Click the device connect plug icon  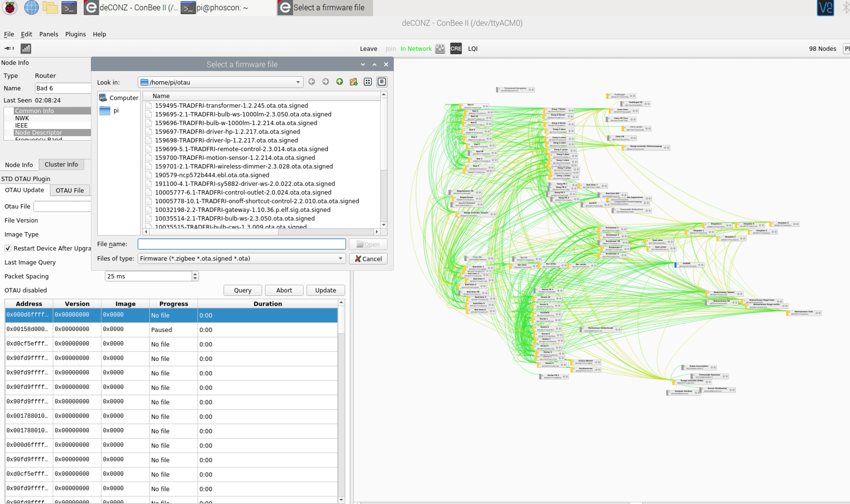point(9,48)
